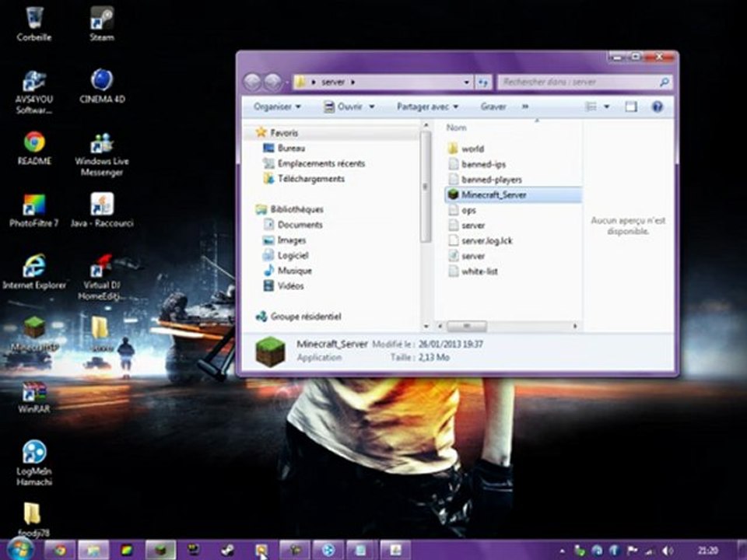
Task: Open the CINEMA 4D desktop icon
Action: pyautogui.click(x=102, y=86)
